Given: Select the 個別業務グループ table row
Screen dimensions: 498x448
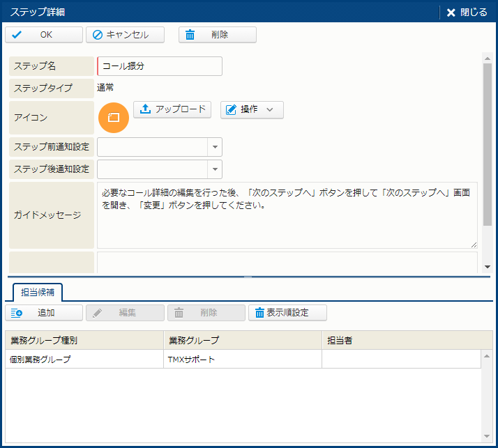Looking at the screenshot, I should tap(84, 360).
